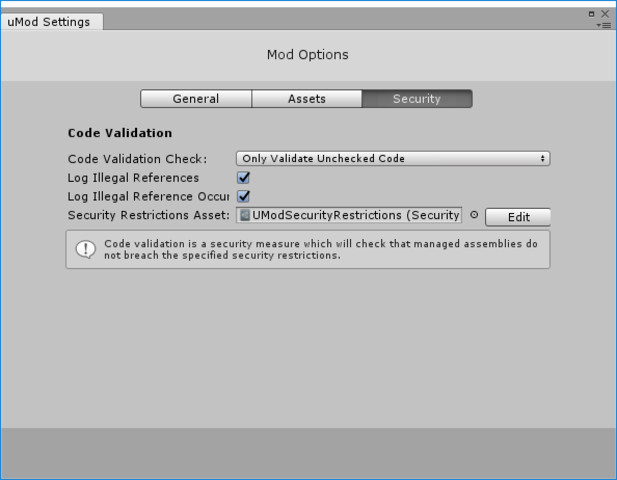Toggle Log Illegal Reference Occurrences checkbox

[244, 196]
